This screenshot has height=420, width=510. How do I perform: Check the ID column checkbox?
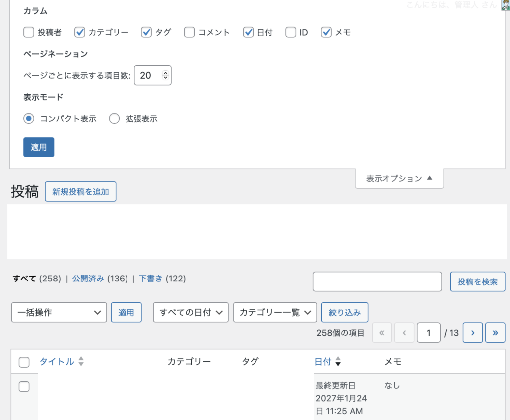(x=291, y=33)
